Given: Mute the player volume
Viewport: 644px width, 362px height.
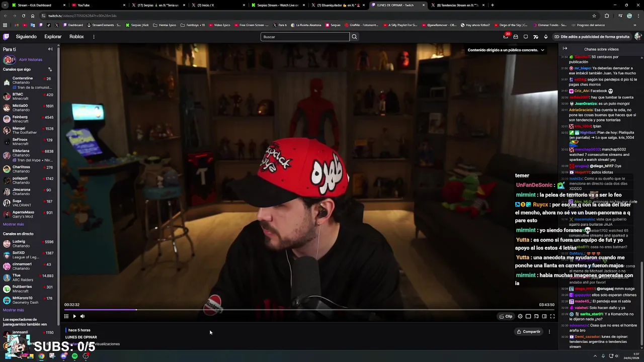Looking at the screenshot, I should (83, 316).
